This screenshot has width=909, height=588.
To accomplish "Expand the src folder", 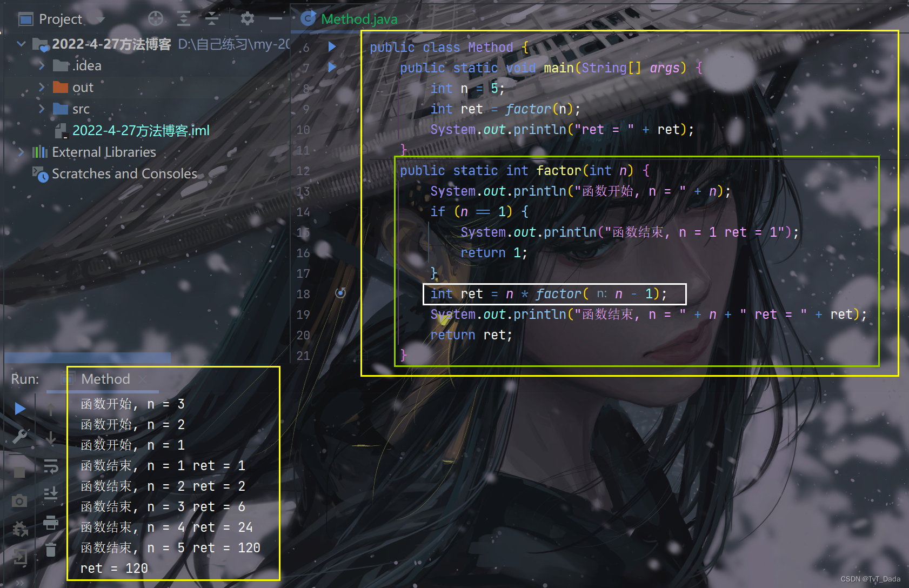I will [x=42, y=109].
